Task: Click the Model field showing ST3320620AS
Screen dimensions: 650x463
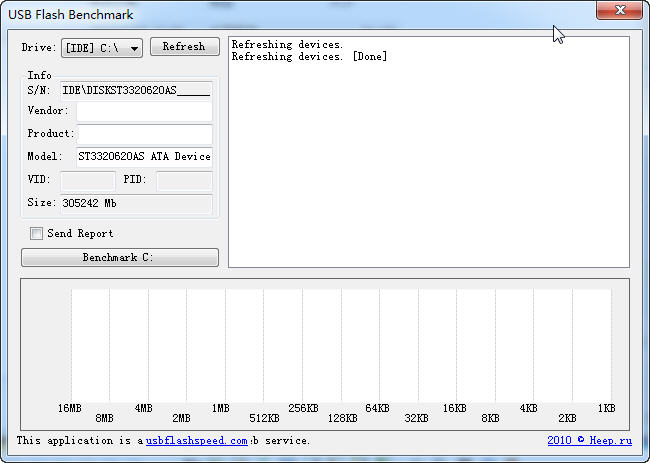Action: point(144,156)
